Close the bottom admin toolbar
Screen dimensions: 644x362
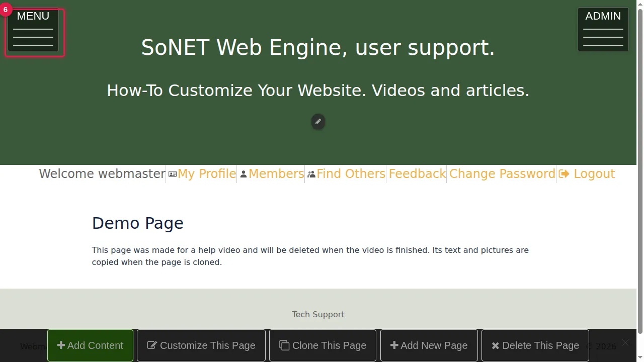625,342
